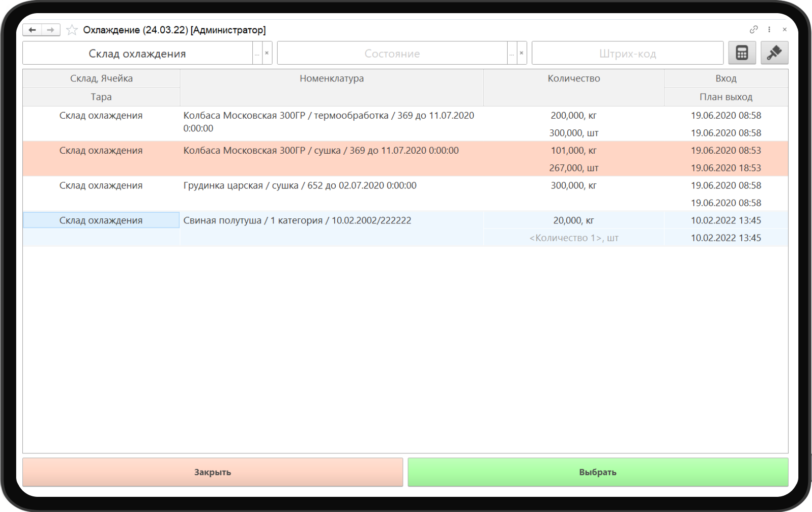
Task: Click Склад охлаждения cell in Свиная полутуша row
Action: coord(101,220)
